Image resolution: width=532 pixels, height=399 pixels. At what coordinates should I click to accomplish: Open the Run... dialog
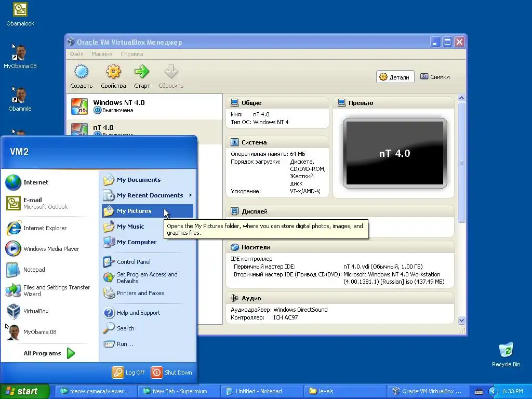(x=148, y=344)
